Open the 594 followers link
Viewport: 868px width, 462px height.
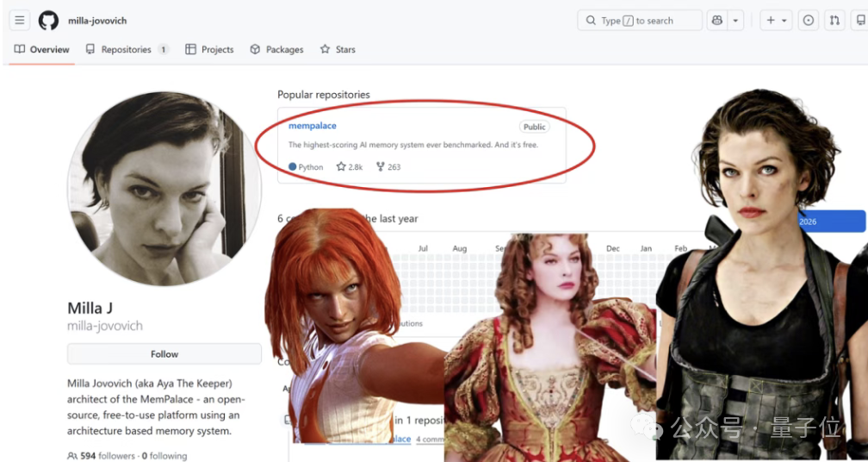pos(108,456)
